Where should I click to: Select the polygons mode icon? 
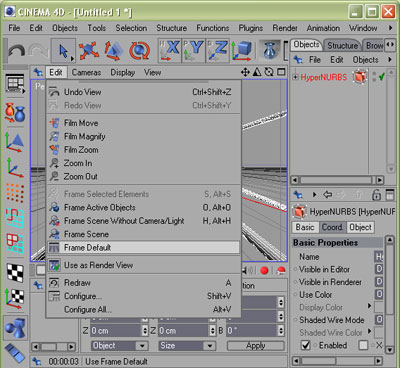click(x=15, y=243)
